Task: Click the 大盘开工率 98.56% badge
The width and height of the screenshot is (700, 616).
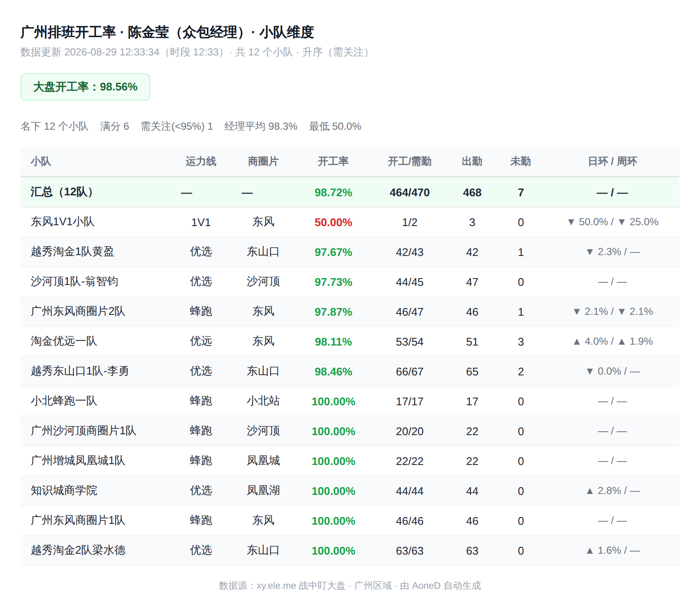Action: 85,87
